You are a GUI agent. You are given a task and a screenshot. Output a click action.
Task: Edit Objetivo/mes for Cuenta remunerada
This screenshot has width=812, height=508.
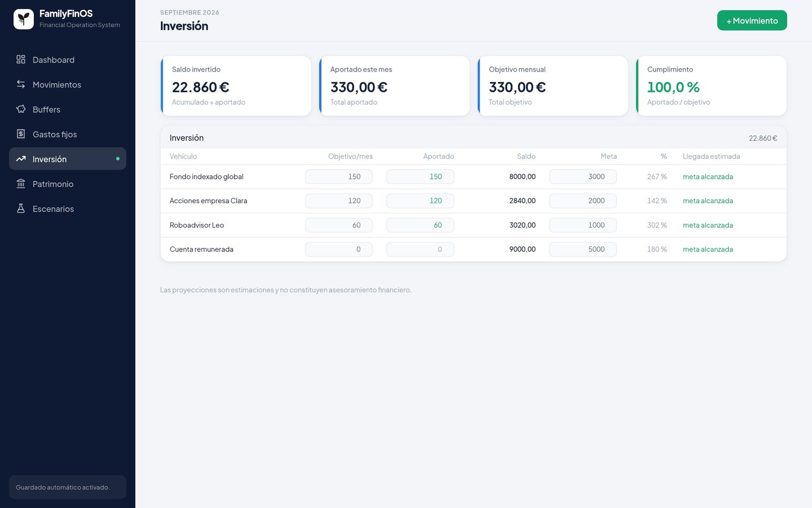[339, 249]
